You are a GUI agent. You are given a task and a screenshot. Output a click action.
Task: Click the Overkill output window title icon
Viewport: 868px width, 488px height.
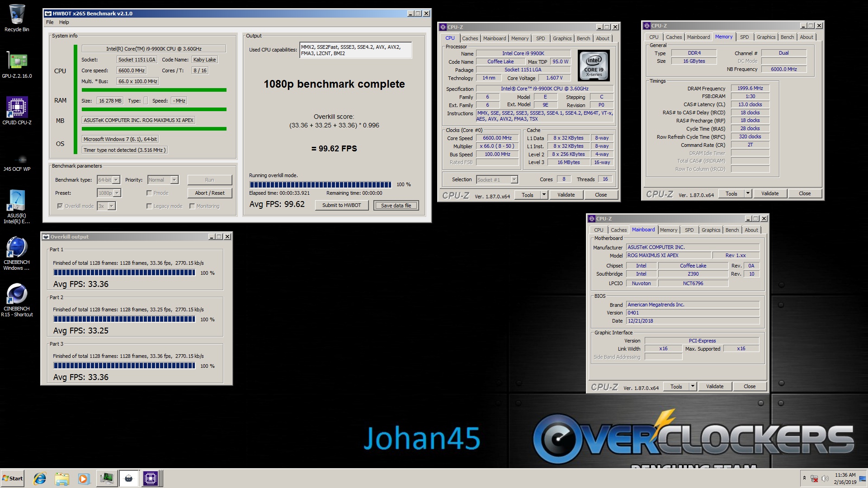(x=46, y=237)
